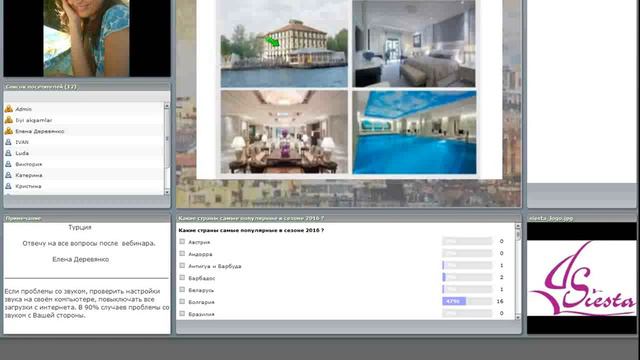Click the poll question heading text
Image resolution: width=640 pixels, height=360 pixels.
click(x=251, y=230)
